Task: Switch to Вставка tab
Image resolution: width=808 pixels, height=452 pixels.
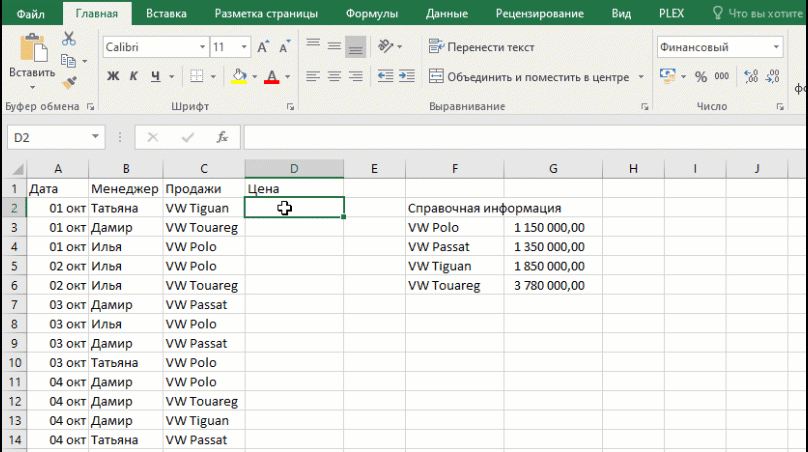Action: coord(166,13)
